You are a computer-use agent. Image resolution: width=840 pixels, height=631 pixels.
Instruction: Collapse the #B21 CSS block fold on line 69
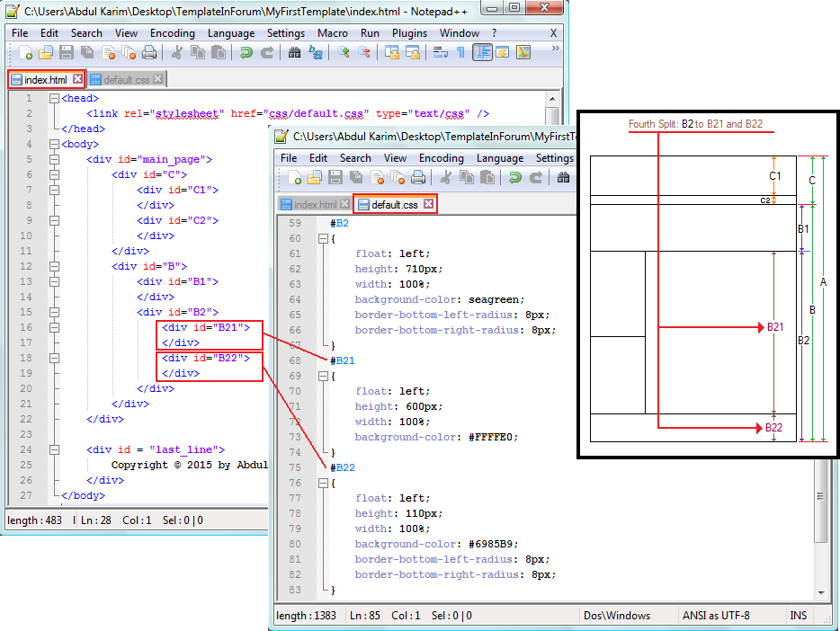(x=323, y=376)
